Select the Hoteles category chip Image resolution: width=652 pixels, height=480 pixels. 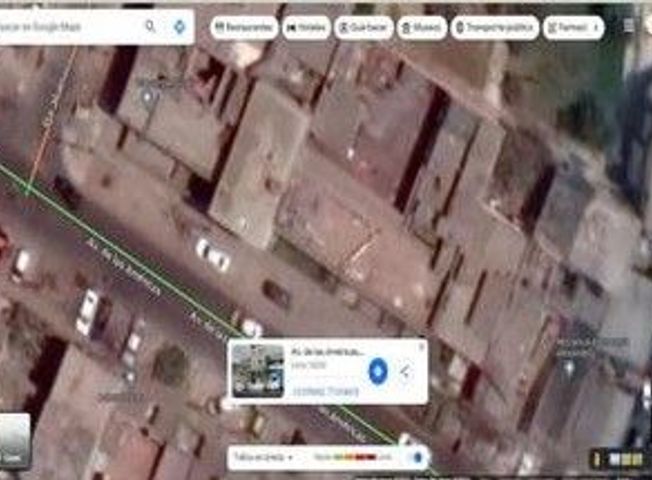coord(306,27)
